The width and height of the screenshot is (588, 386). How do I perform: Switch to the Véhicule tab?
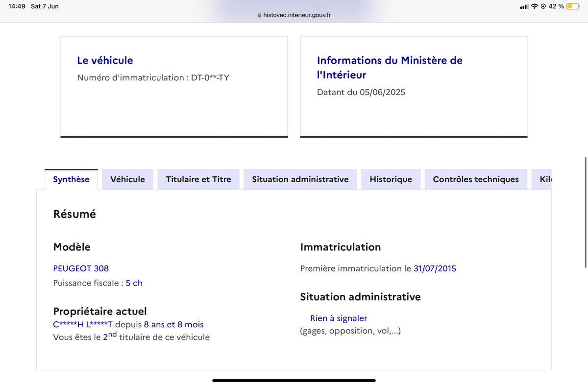[x=127, y=179]
